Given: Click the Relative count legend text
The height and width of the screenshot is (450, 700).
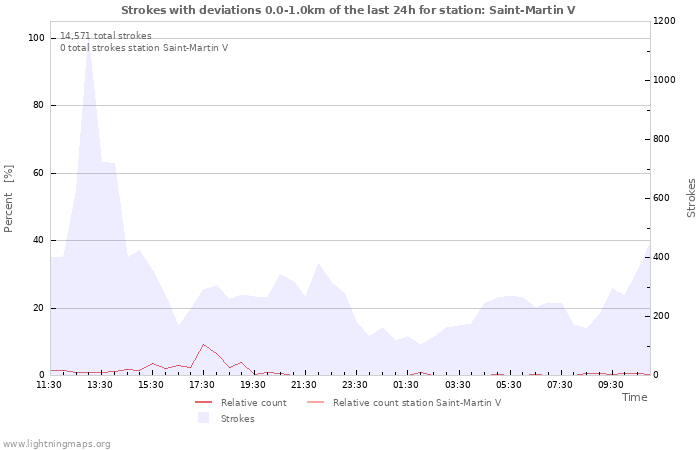Looking at the screenshot, I should [x=254, y=403].
